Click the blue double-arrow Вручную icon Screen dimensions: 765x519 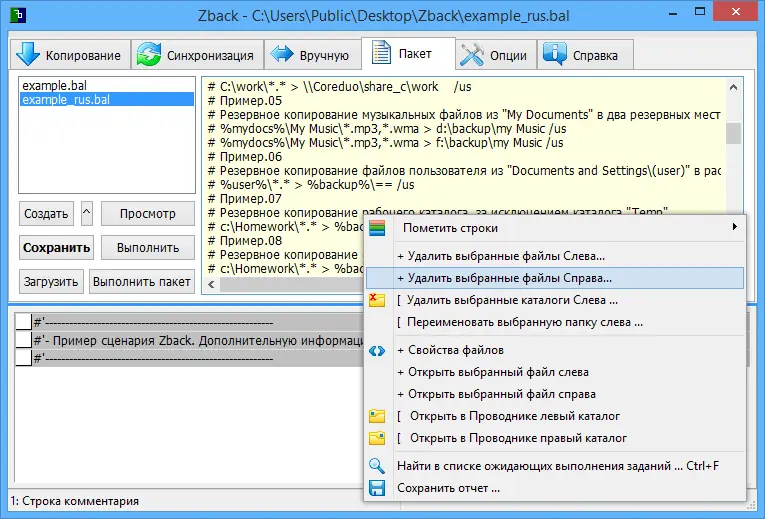pos(282,54)
